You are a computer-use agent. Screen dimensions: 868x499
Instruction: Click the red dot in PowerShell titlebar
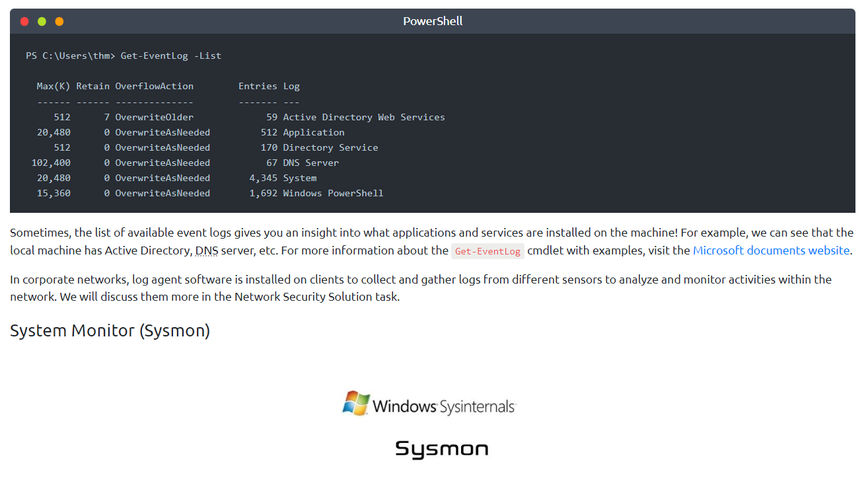point(24,21)
